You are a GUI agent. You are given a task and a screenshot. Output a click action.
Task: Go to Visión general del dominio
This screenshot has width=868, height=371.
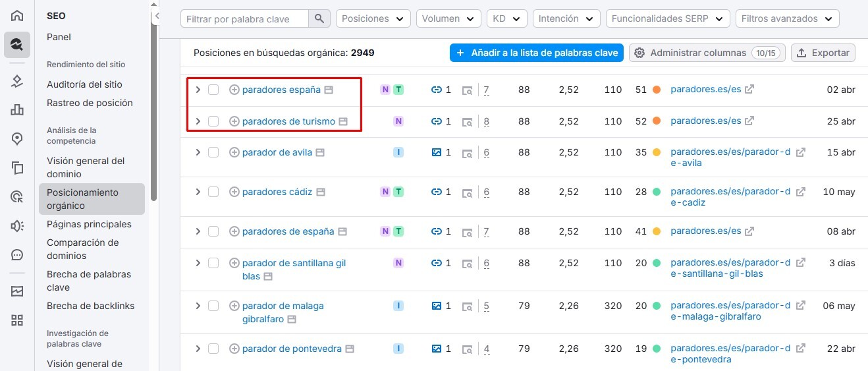(x=86, y=167)
